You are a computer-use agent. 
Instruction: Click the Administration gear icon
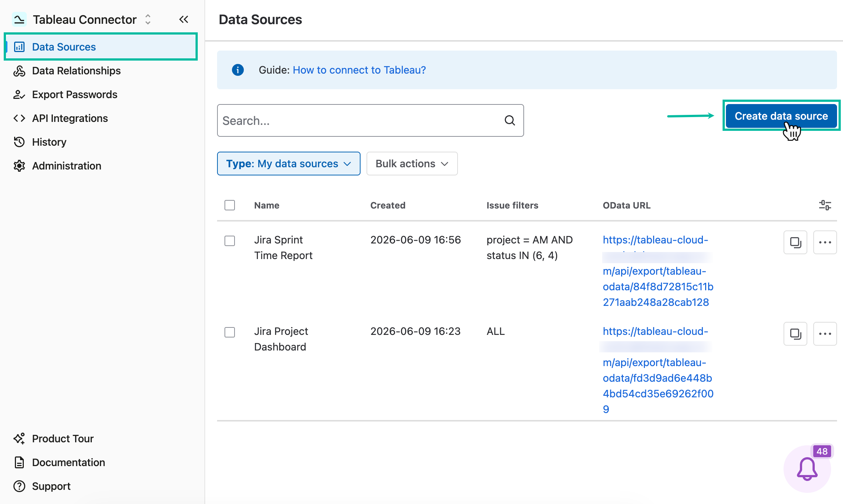(x=19, y=166)
